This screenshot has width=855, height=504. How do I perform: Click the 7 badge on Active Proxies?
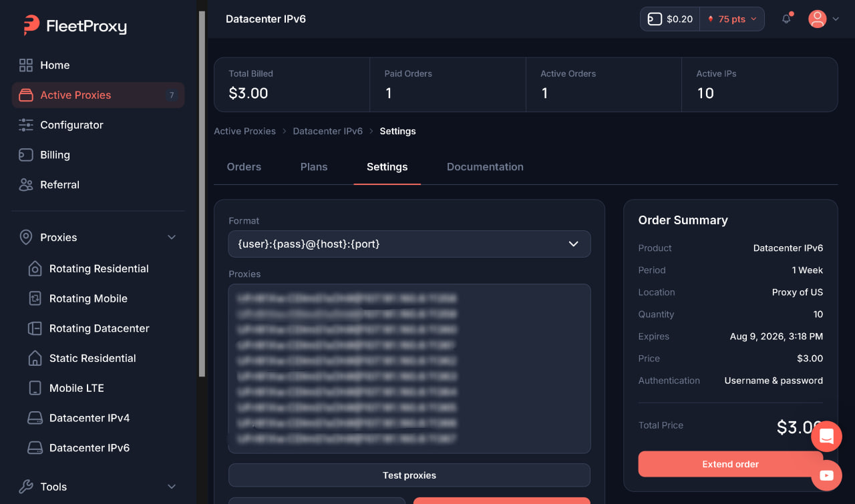(172, 95)
